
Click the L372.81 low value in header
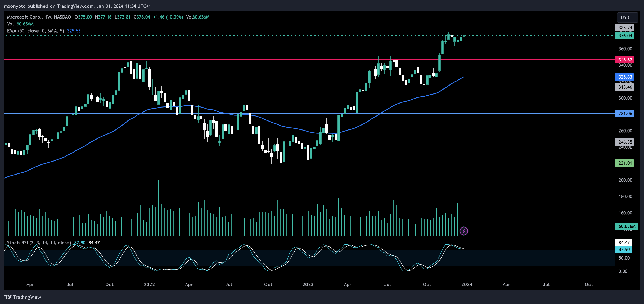pyautogui.click(x=123, y=17)
